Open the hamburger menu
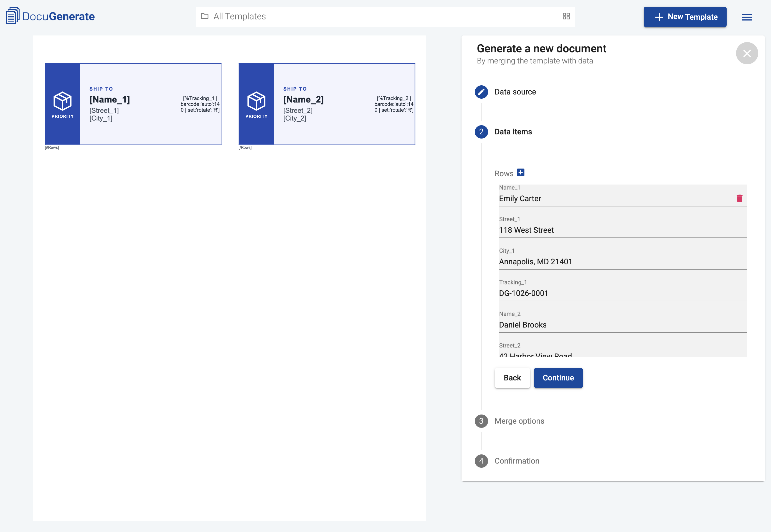The width and height of the screenshot is (771, 532). (747, 17)
